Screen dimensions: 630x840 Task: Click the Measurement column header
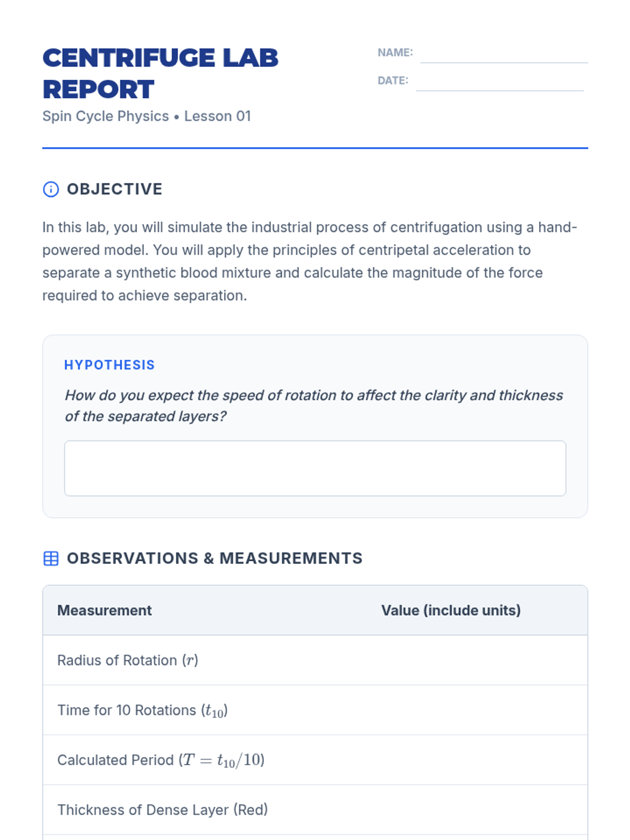[x=104, y=610]
